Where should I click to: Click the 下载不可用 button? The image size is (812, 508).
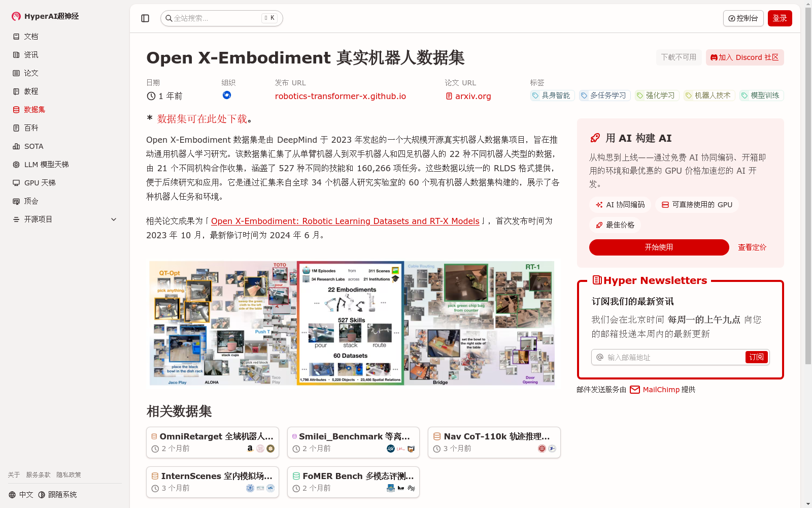[679, 57]
